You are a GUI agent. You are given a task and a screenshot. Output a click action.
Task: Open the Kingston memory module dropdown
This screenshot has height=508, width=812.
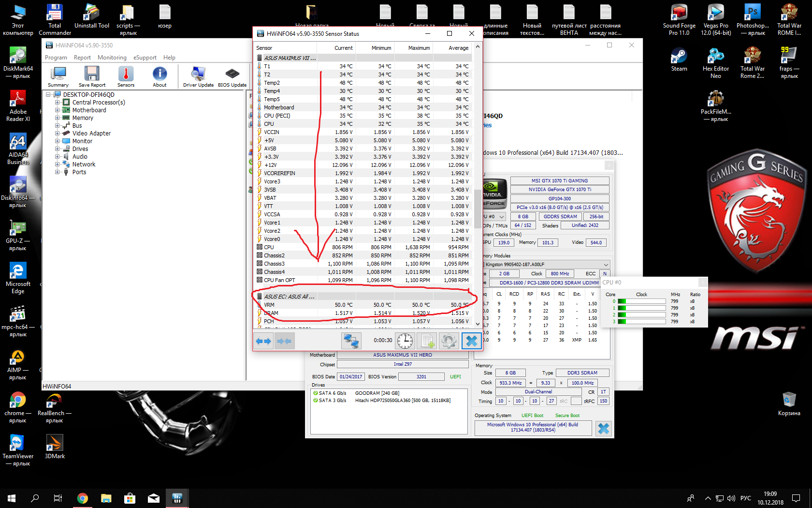(x=606, y=265)
